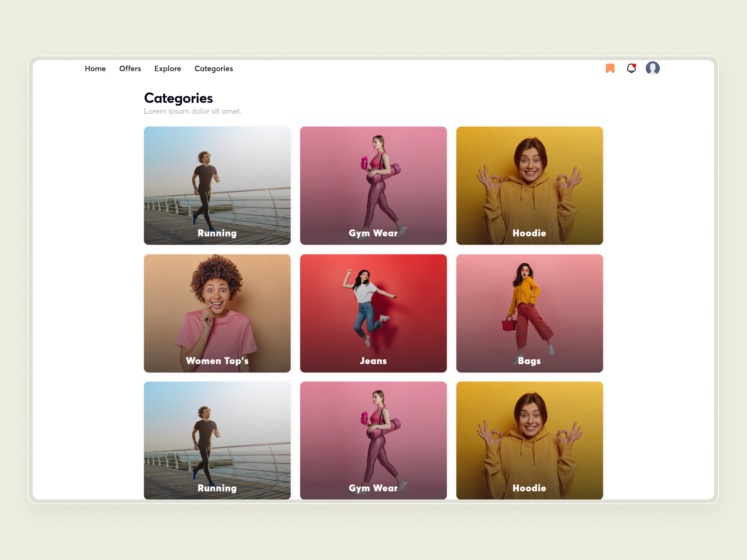Open the notifications bell

click(631, 68)
